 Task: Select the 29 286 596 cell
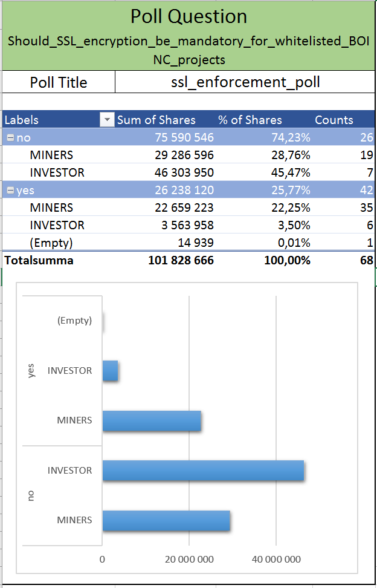184,155
